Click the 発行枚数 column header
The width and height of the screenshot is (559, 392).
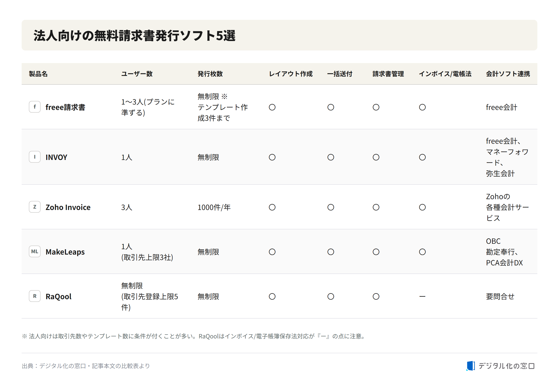210,74
